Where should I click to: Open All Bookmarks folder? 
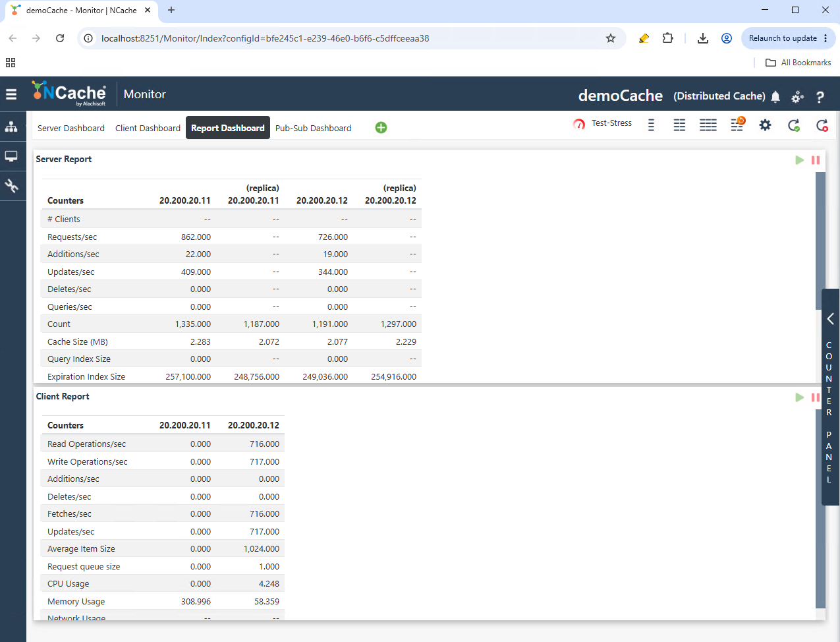(x=798, y=63)
